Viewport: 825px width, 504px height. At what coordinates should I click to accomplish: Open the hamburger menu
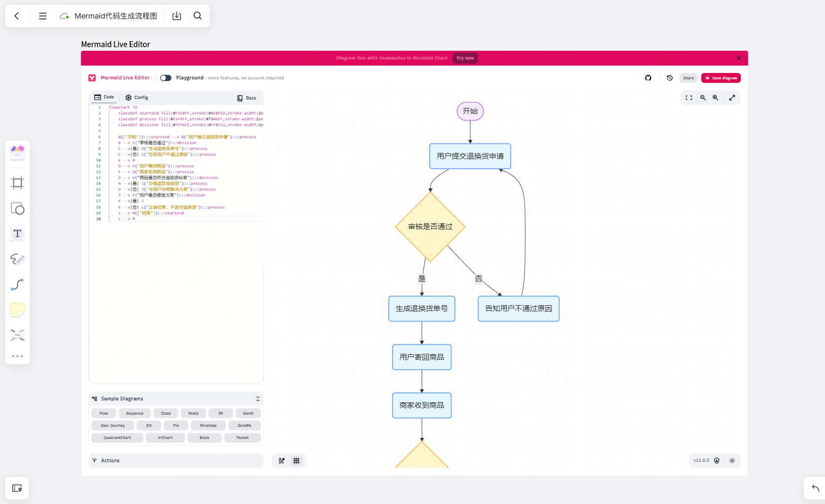click(x=43, y=16)
